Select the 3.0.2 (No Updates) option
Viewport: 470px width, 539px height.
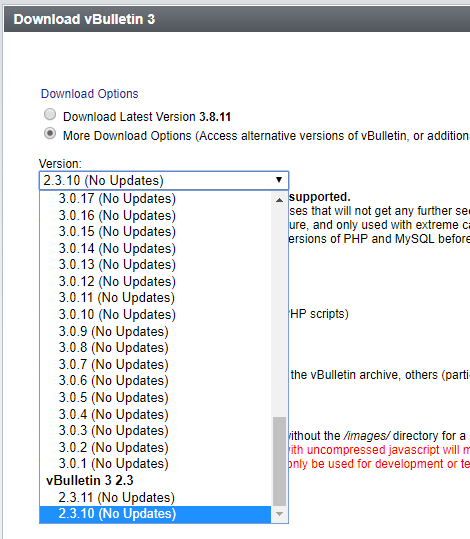coord(155,447)
